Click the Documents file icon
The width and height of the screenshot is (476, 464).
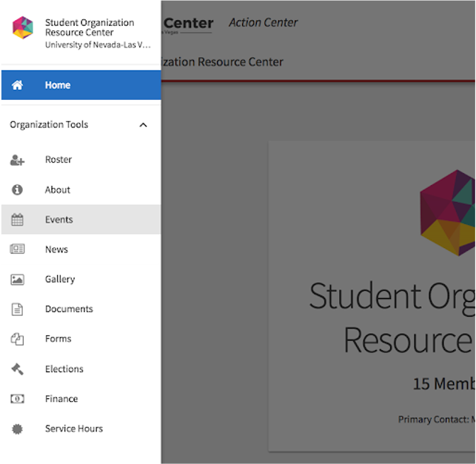pos(17,309)
